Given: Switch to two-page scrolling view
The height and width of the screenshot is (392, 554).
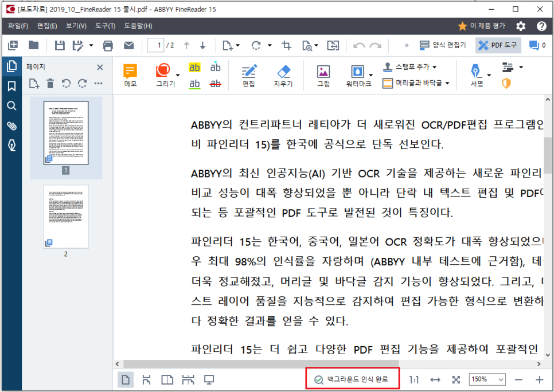Looking at the screenshot, I should pyautogui.click(x=188, y=380).
